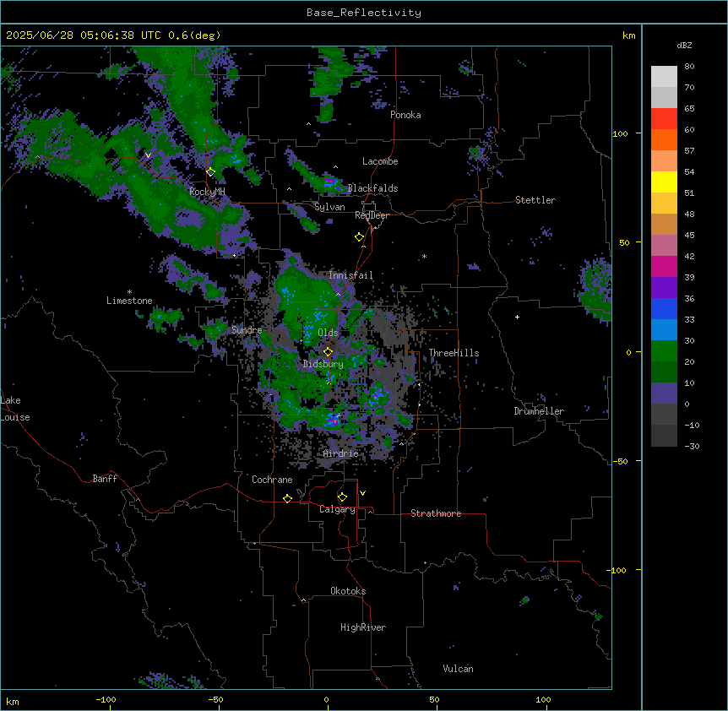The width and height of the screenshot is (728, 711).
Task: Click the white plus marker north of Drumheller
Action: tap(517, 317)
